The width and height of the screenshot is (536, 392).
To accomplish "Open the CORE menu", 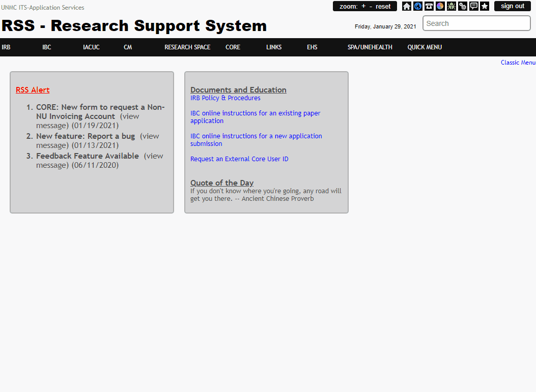I will [233, 47].
